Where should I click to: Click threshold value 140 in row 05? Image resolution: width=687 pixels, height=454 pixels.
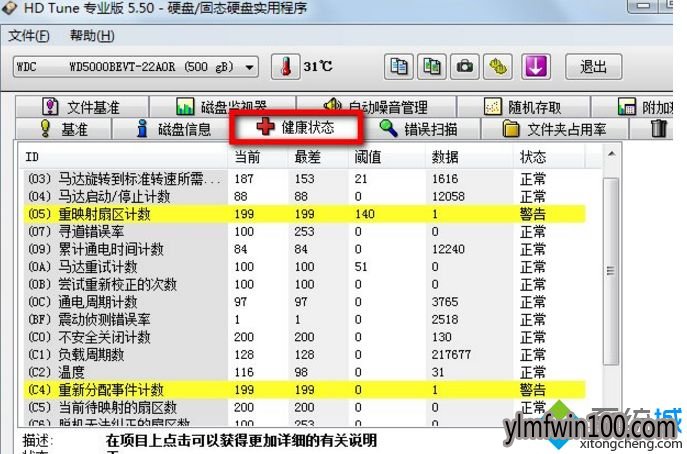pyautogui.click(x=365, y=214)
